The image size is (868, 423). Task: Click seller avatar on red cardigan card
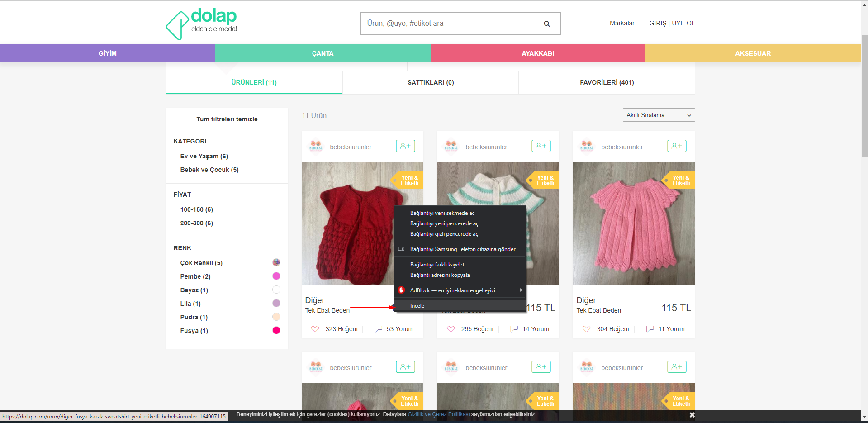click(x=316, y=147)
